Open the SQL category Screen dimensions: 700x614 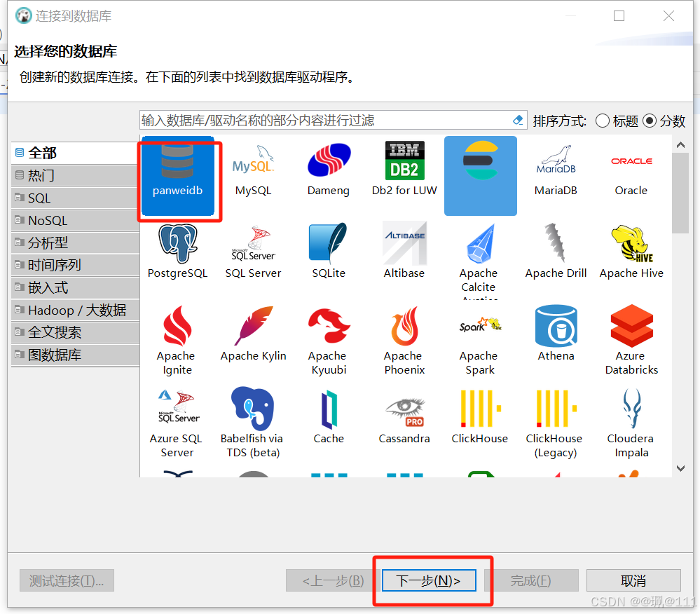click(76, 198)
